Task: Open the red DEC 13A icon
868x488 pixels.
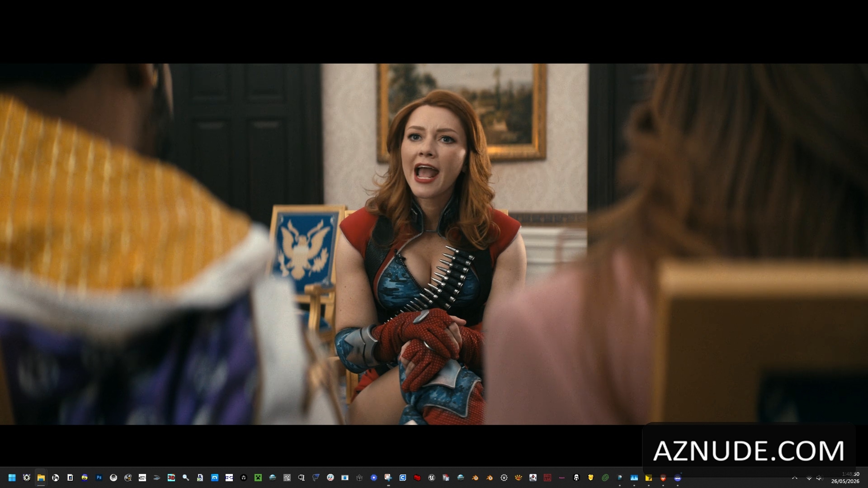Action: [547, 478]
